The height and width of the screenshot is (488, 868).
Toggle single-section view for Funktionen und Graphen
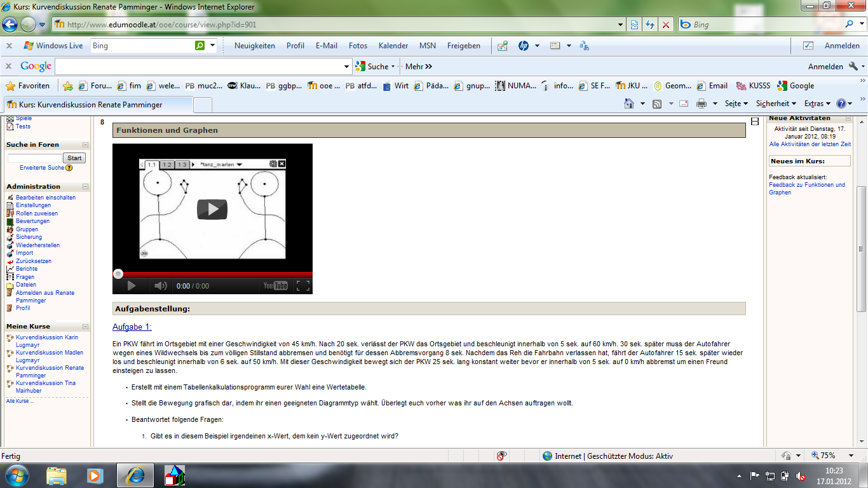(754, 121)
